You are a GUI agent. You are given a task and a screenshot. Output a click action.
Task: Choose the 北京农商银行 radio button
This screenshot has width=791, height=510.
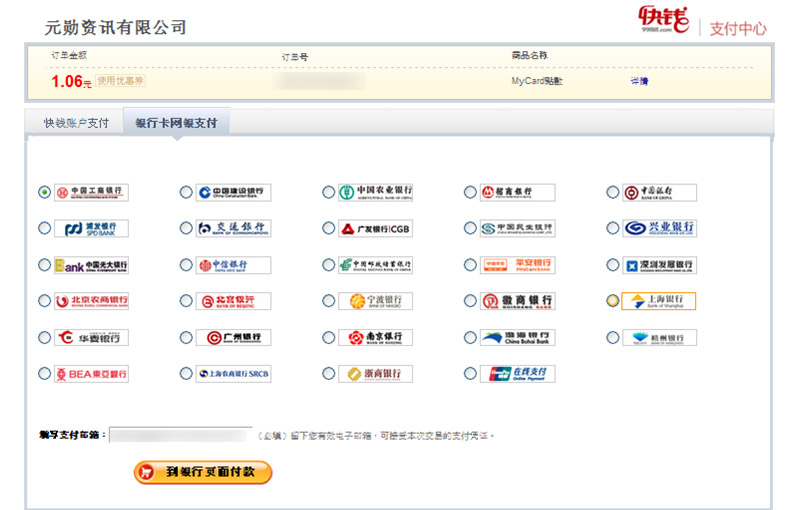pos(44,301)
